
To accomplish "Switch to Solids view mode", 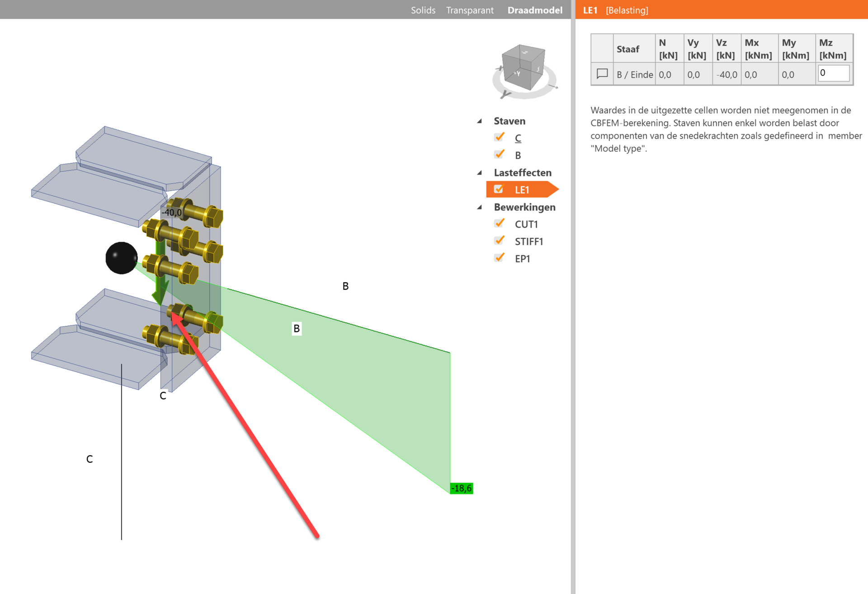I will point(423,10).
